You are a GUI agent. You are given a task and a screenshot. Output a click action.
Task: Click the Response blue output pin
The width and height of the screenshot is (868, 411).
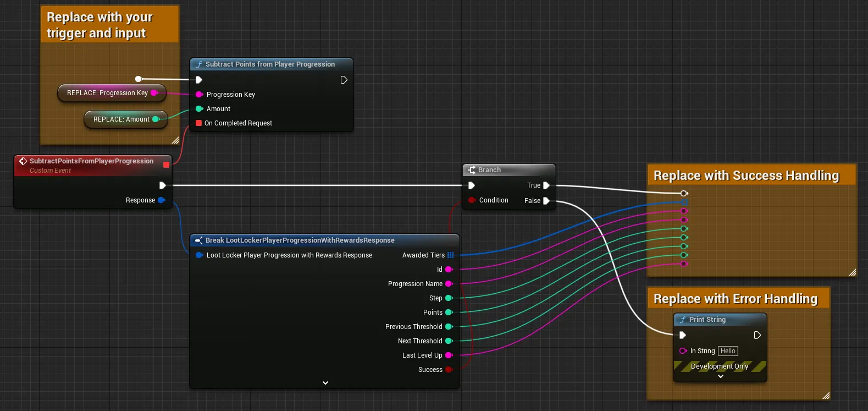(x=162, y=200)
